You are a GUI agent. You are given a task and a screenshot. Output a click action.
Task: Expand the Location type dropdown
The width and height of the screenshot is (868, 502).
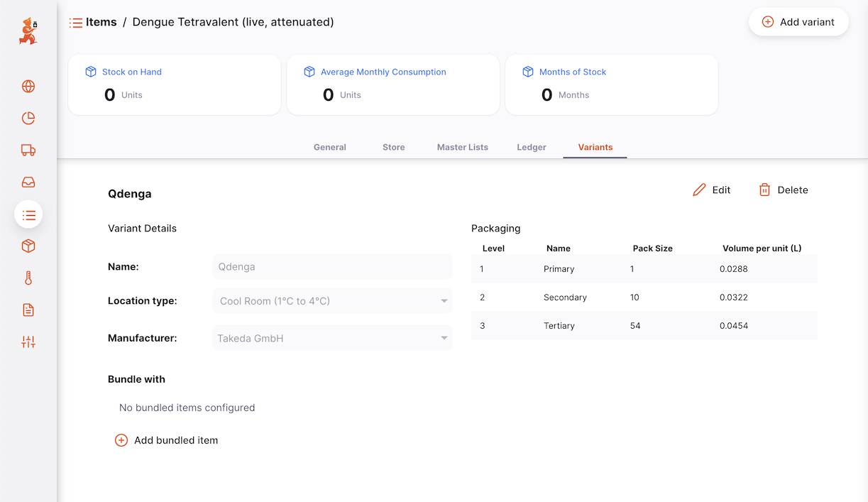coord(332,301)
